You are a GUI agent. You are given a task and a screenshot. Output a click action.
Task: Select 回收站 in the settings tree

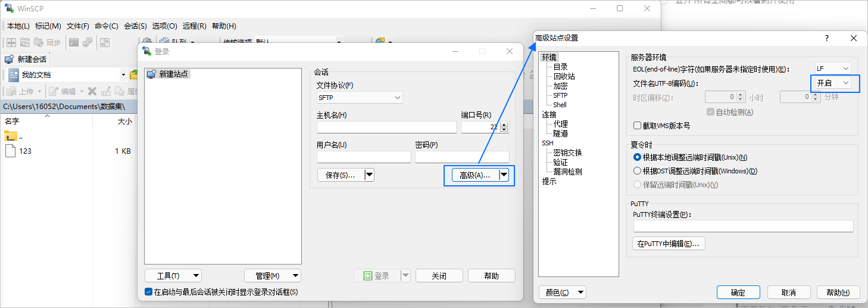point(564,76)
